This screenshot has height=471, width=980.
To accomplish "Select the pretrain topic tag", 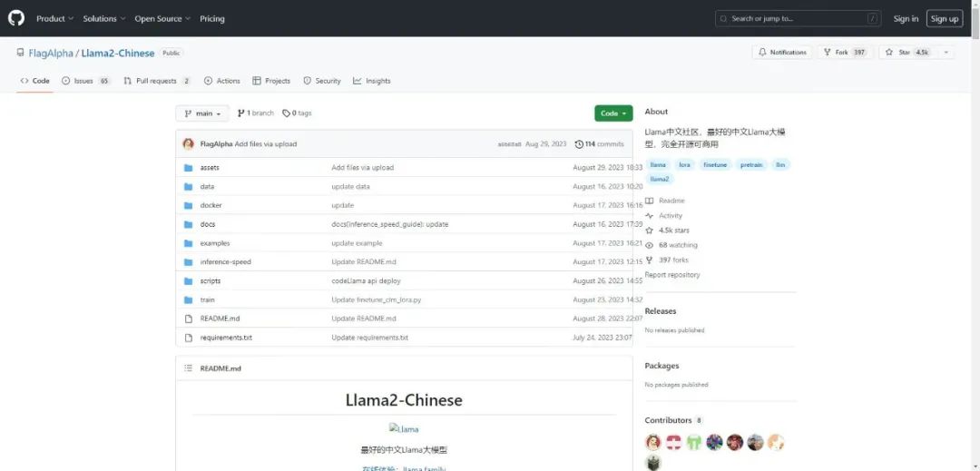I will pos(751,165).
